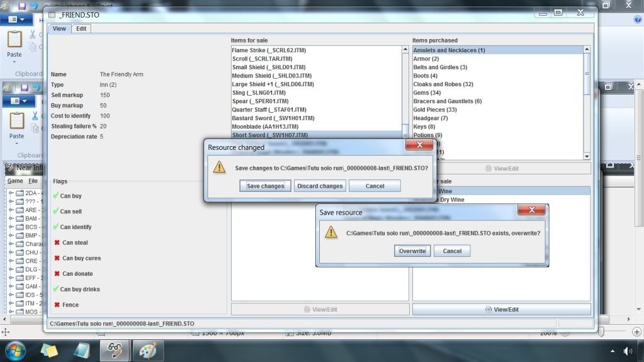
Task: Toggle the Can buy cures flag
Action: click(x=57, y=258)
